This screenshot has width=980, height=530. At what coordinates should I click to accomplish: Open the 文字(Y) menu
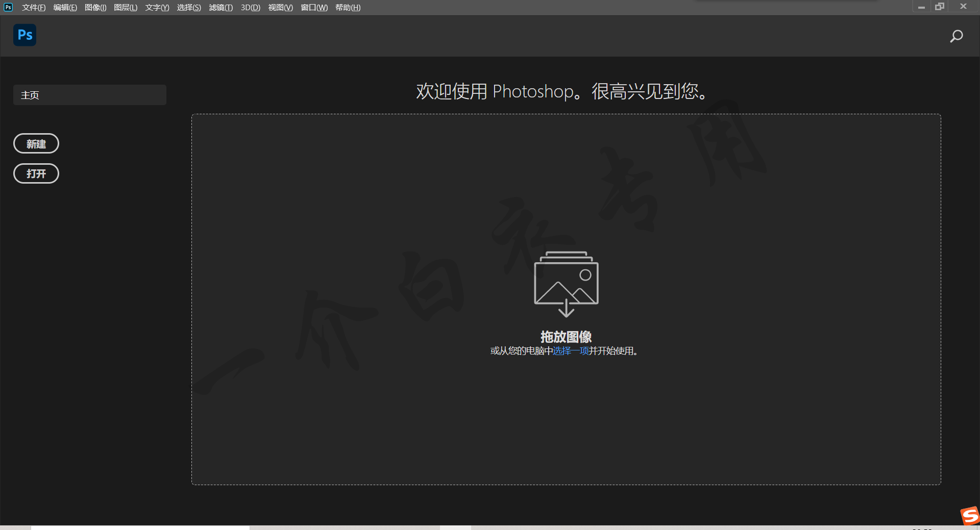157,8
